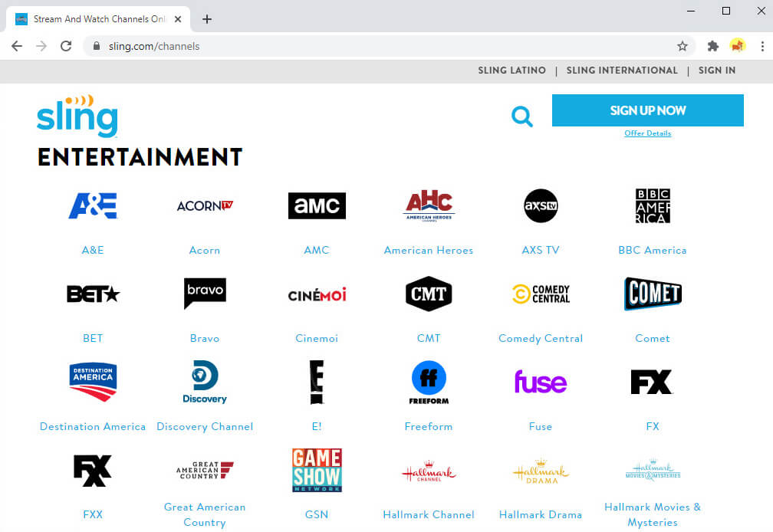The height and width of the screenshot is (532, 773).
Task: Click the A&E text link
Action: tap(93, 250)
